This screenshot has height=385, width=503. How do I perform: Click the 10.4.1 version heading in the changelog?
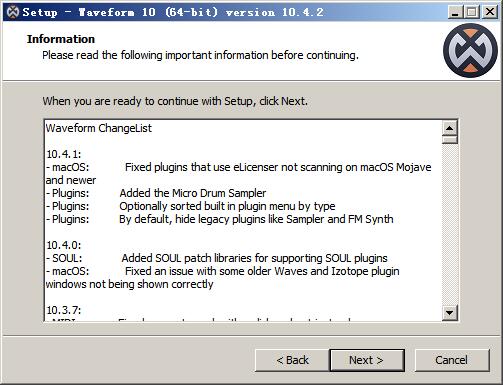[x=63, y=154]
